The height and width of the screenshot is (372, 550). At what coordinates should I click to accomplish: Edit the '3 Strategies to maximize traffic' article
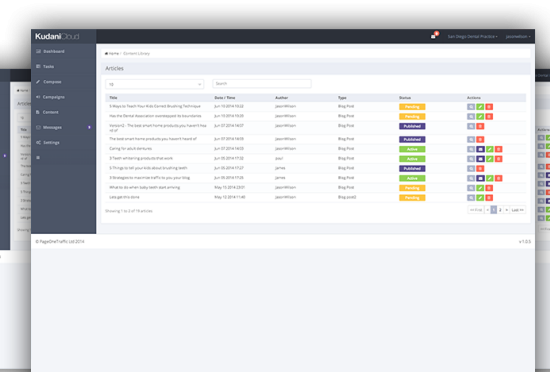tap(490, 178)
